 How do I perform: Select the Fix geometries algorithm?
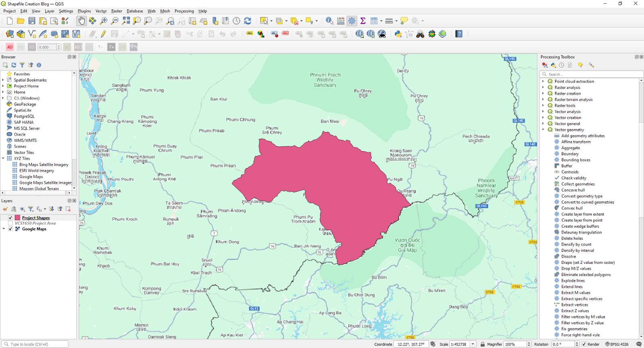click(574, 329)
